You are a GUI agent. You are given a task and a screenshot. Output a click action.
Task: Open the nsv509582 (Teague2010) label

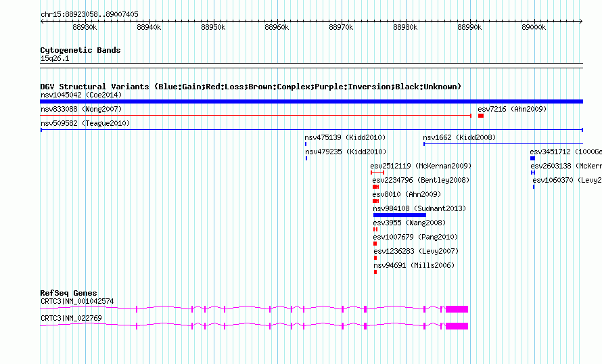point(85,123)
